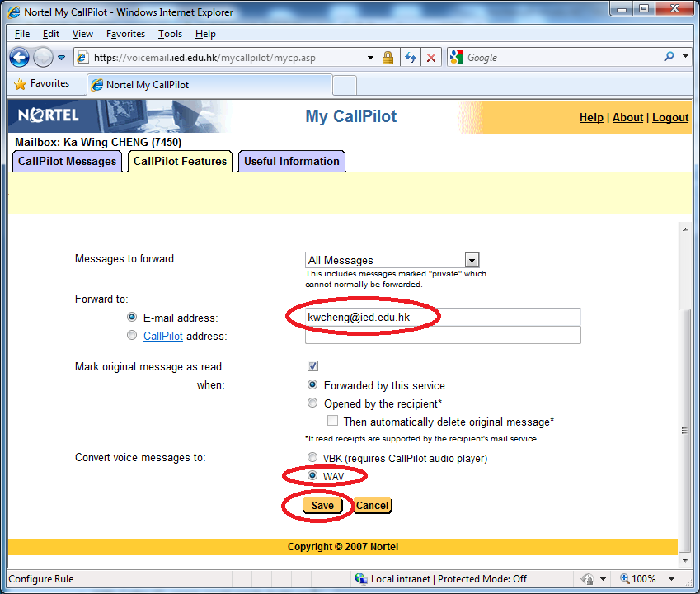Click the Cancel button
Image resolution: width=700 pixels, height=594 pixels.
373,505
